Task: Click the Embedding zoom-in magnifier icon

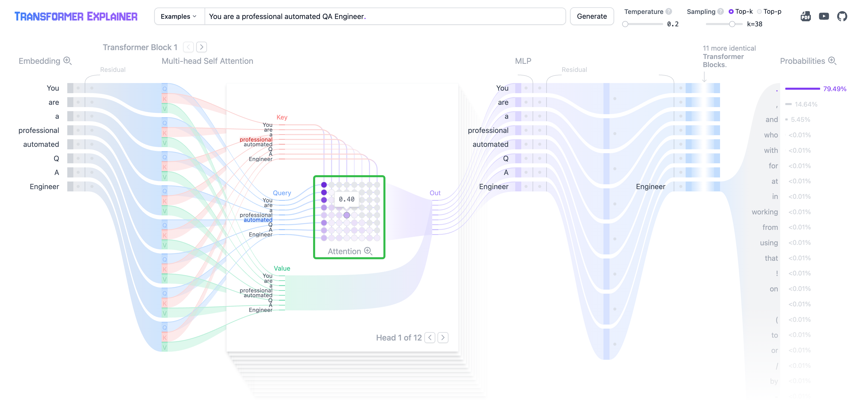Action: [67, 61]
